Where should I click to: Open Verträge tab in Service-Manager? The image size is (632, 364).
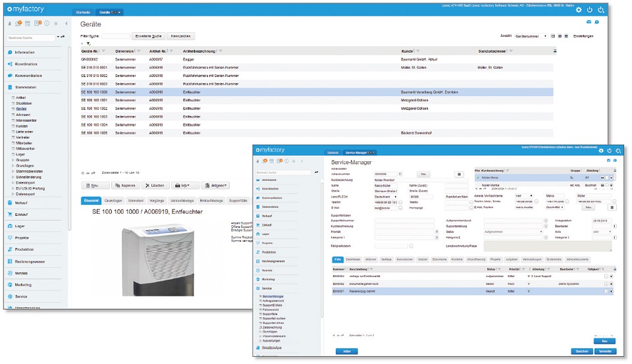click(386, 259)
